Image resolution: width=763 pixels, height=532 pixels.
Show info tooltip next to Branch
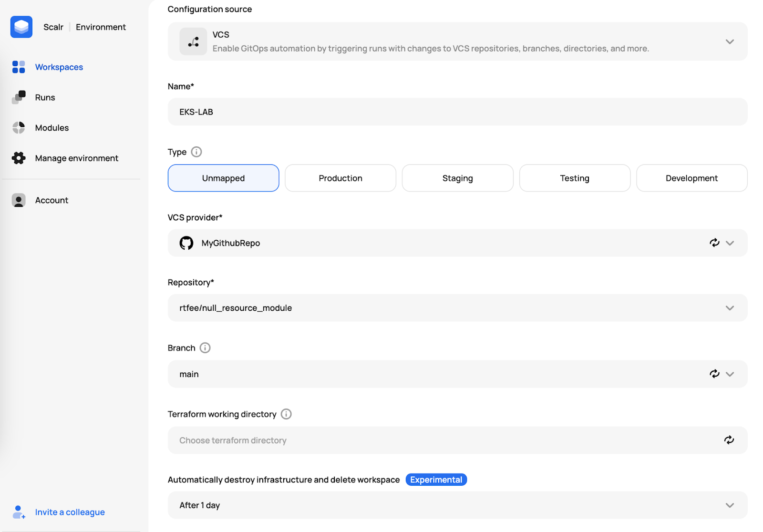tap(205, 348)
